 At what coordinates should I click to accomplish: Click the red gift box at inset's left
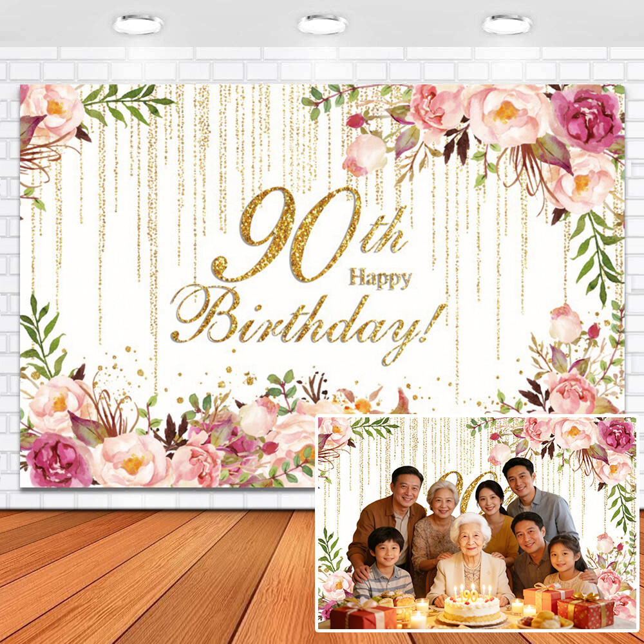(362, 615)
